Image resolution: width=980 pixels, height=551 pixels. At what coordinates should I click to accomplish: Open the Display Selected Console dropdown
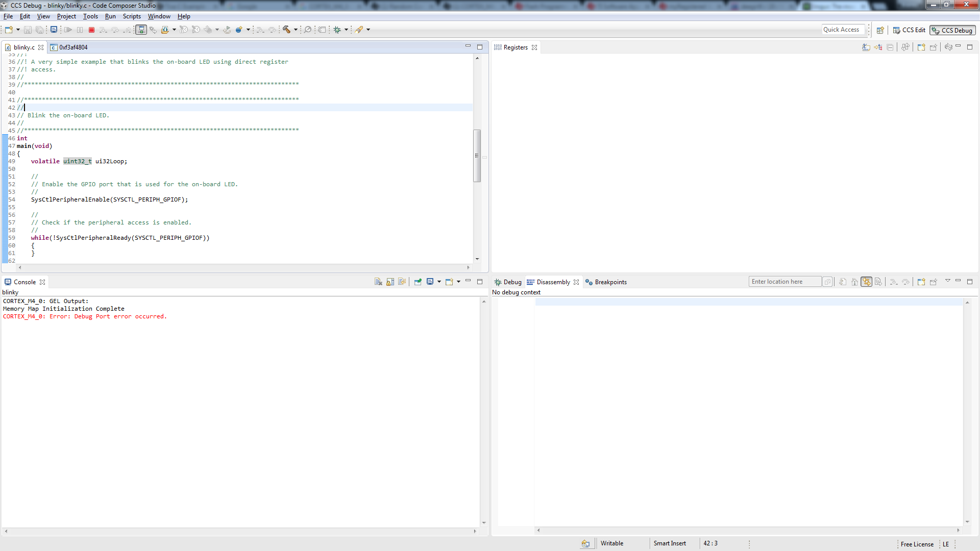coord(439,282)
